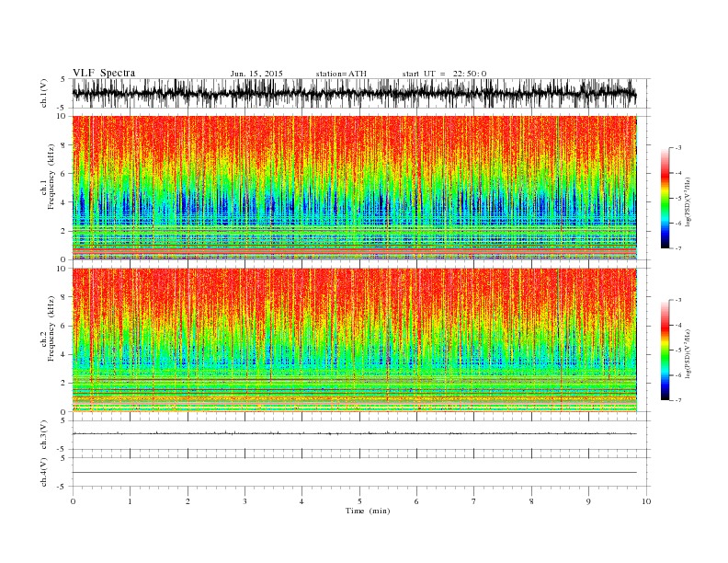This screenshot has height=563, width=728.
Task: Click ch.2 spectrogram '6' kHz tick label
Action: 64,326
